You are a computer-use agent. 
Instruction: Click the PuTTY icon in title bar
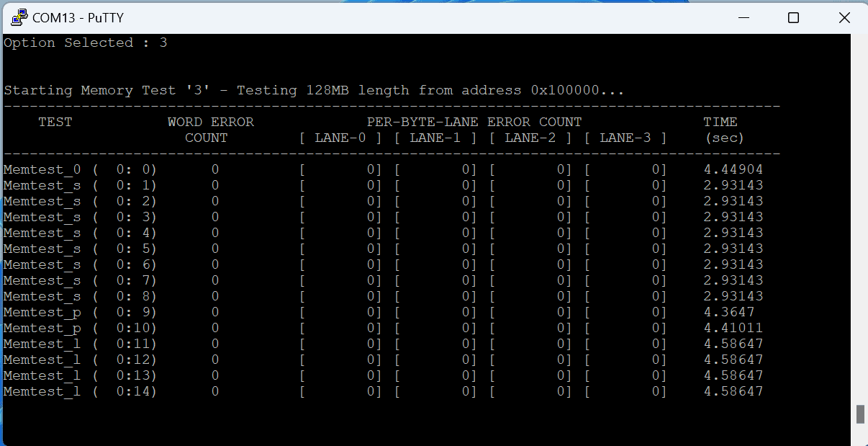(19, 17)
